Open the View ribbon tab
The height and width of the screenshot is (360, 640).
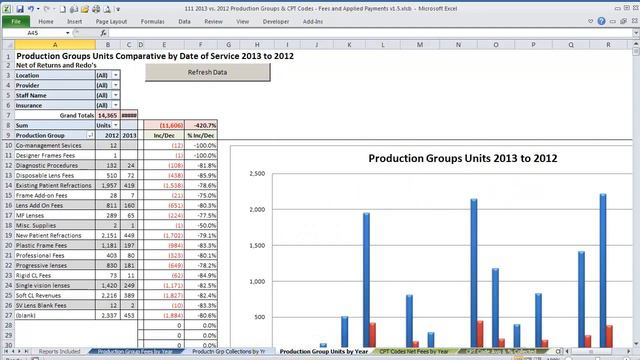coord(242,21)
